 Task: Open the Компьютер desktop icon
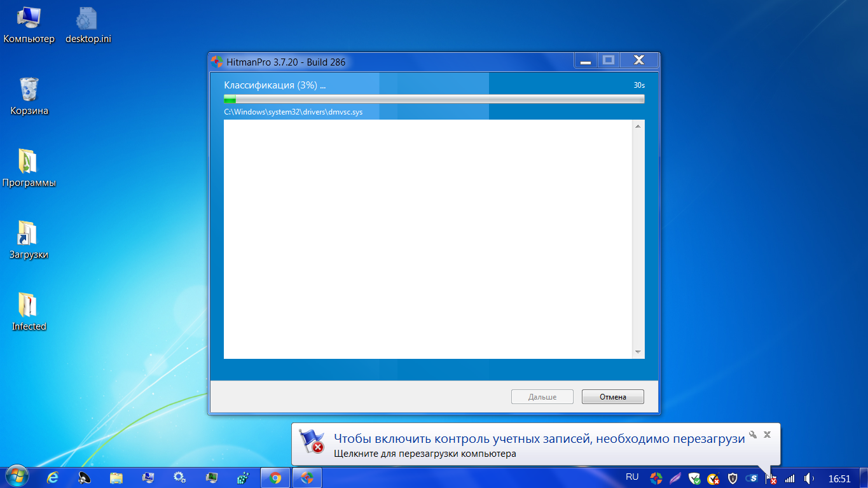(x=29, y=25)
